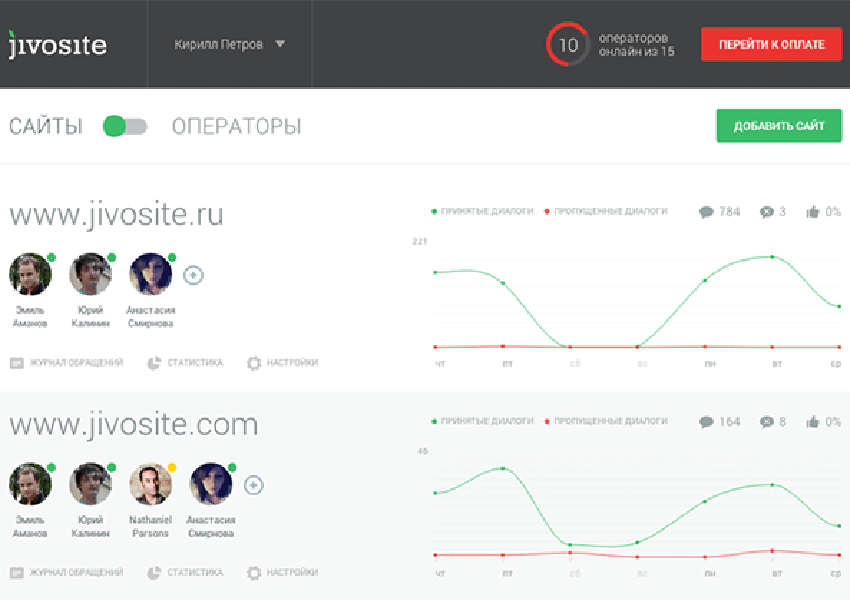Select Nathaniel Parsons avatar
The image size is (850, 600).
pos(151,484)
